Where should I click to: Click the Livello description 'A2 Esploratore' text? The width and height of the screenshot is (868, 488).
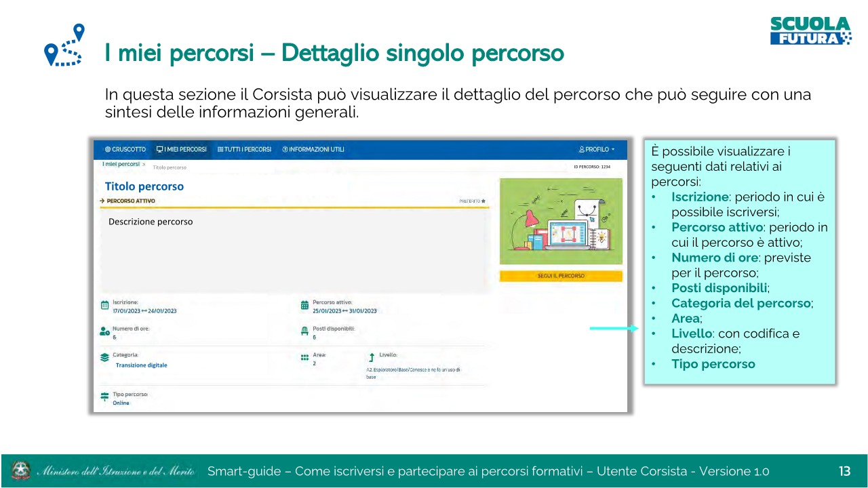[x=413, y=373]
